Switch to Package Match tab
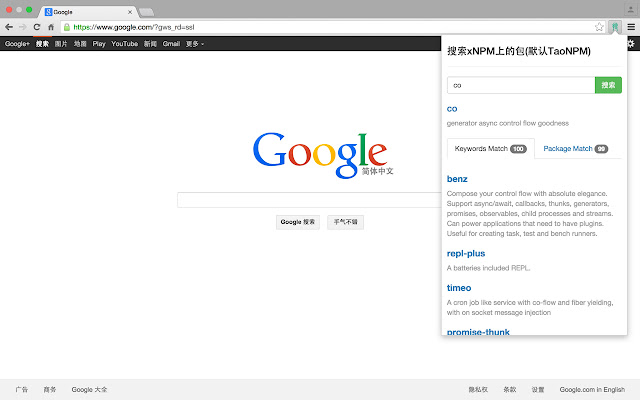This screenshot has height=400, width=640. pos(576,149)
